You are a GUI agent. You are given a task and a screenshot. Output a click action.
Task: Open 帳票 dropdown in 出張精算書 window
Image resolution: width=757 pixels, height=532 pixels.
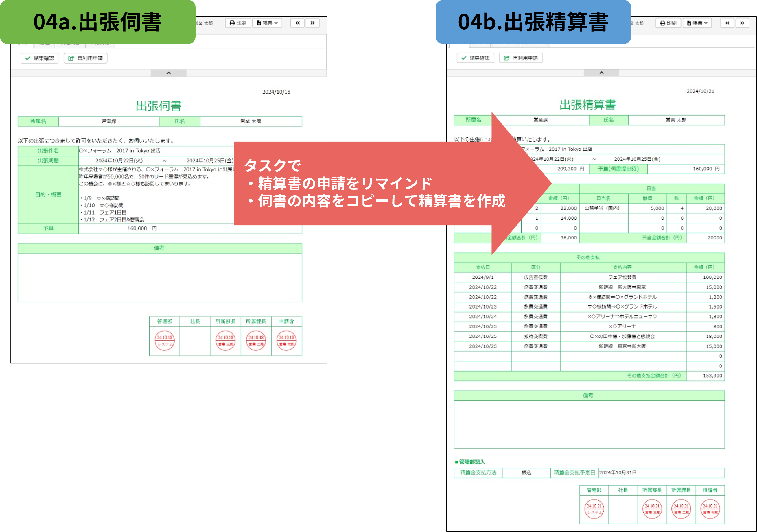click(x=697, y=23)
